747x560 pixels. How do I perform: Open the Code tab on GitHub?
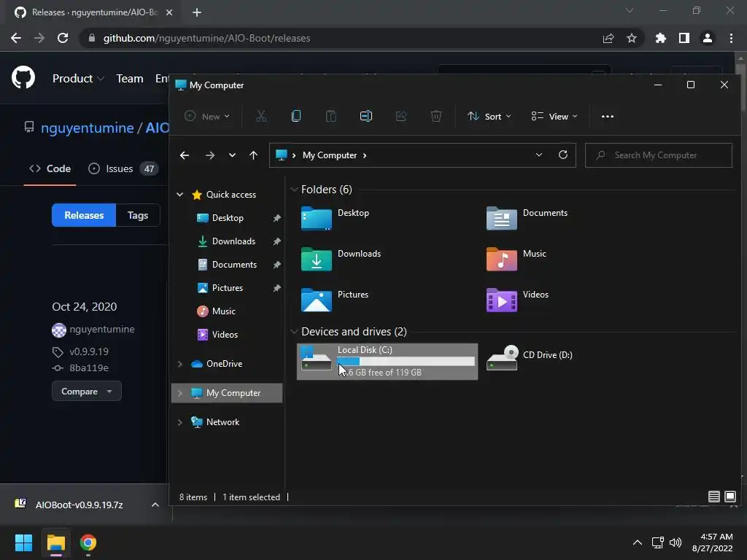click(x=50, y=168)
